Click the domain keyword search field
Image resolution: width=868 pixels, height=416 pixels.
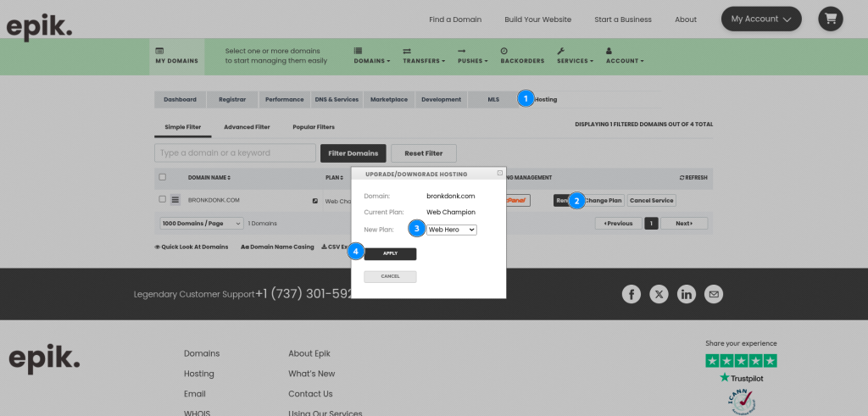point(236,153)
